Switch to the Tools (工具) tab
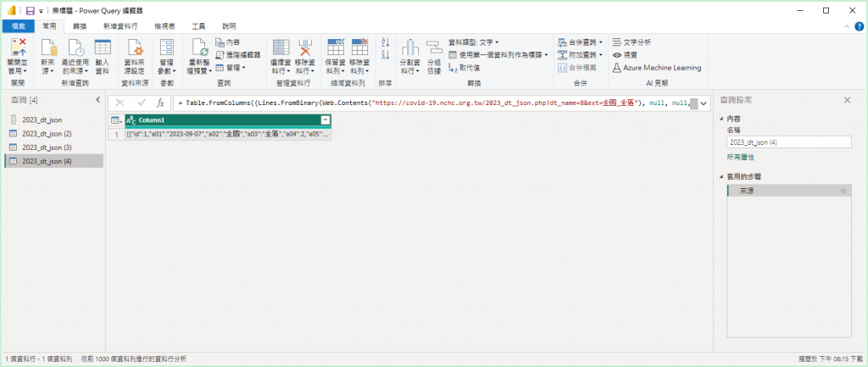This screenshot has width=868, height=367. click(x=198, y=26)
